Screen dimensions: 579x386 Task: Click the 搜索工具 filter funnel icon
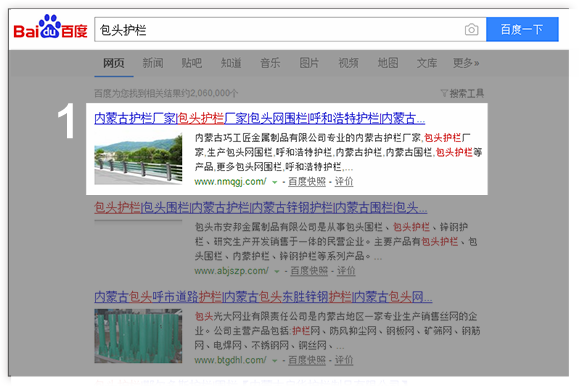click(444, 93)
